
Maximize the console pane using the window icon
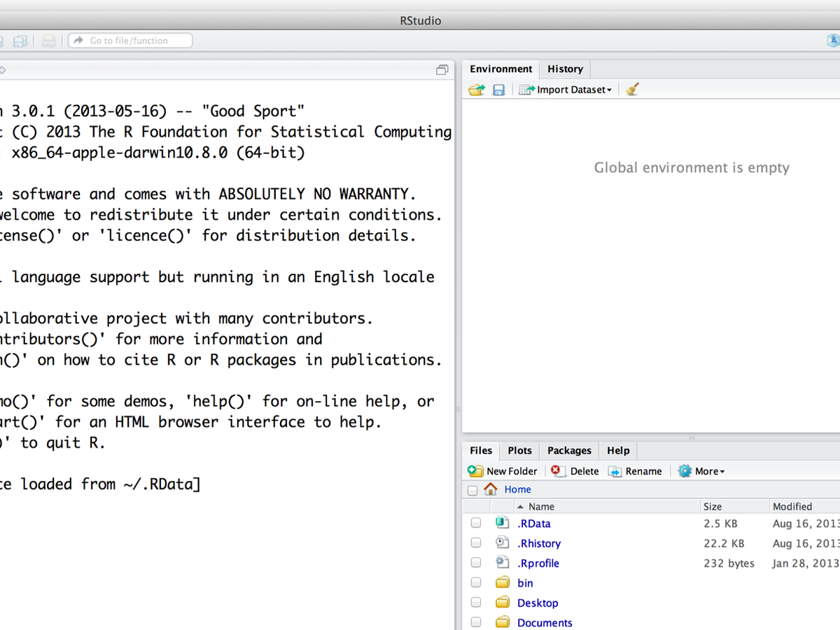point(442,69)
